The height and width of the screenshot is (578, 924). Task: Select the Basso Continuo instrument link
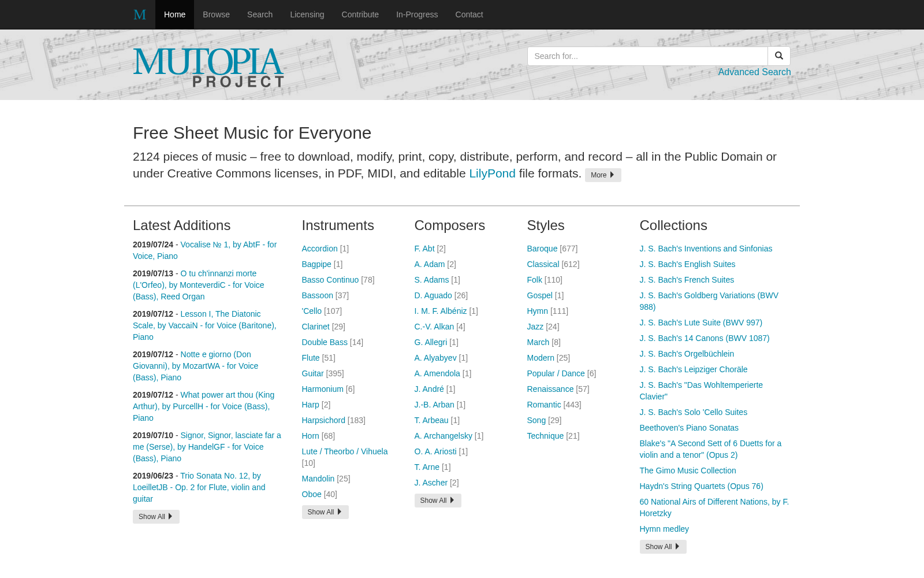point(330,280)
